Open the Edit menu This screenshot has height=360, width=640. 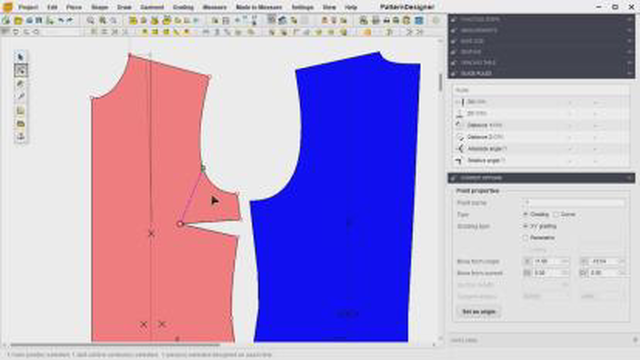(x=52, y=7)
